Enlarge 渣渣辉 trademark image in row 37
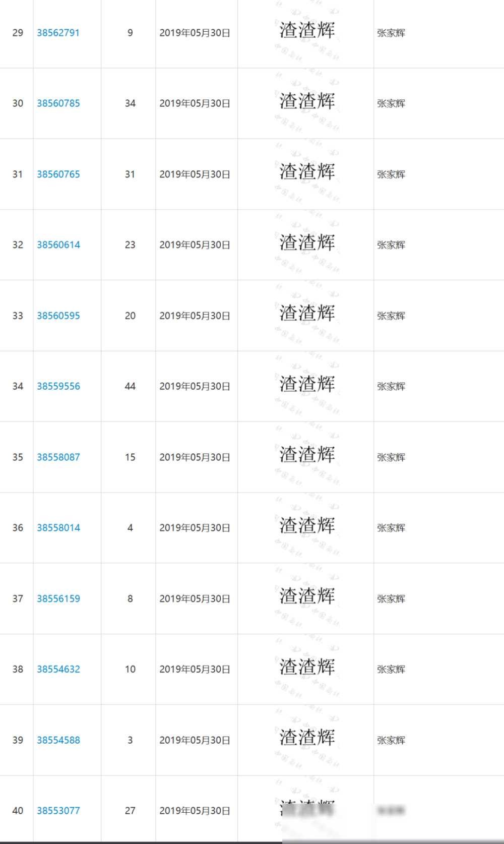 click(307, 597)
